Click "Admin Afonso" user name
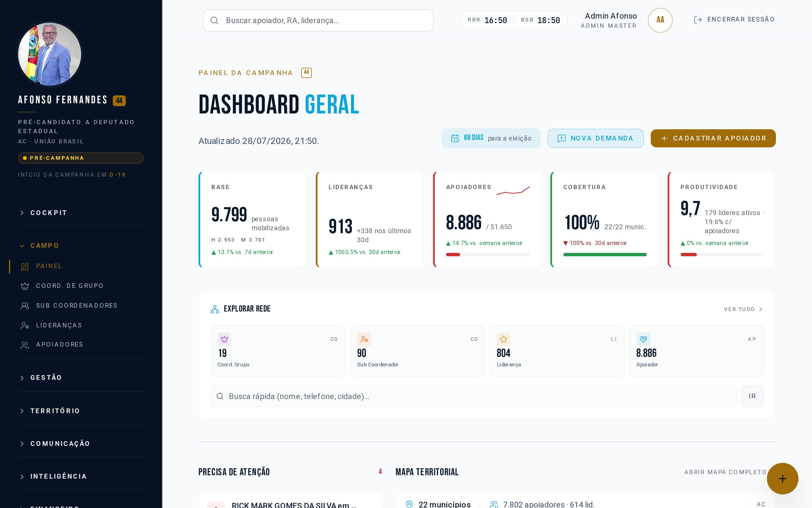The image size is (812, 508). (611, 16)
